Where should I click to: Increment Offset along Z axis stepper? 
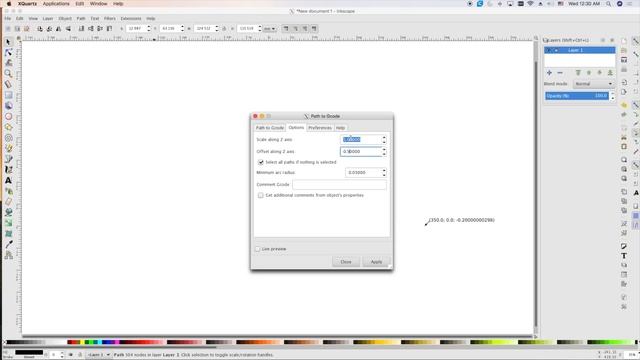[384, 149]
